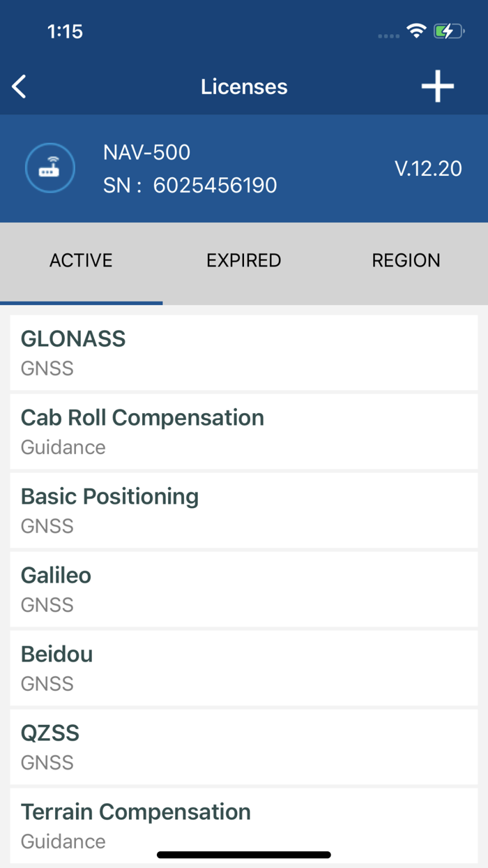Screen dimensions: 488x868
Task: Tap the plus icon to add a license
Action: point(438,86)
